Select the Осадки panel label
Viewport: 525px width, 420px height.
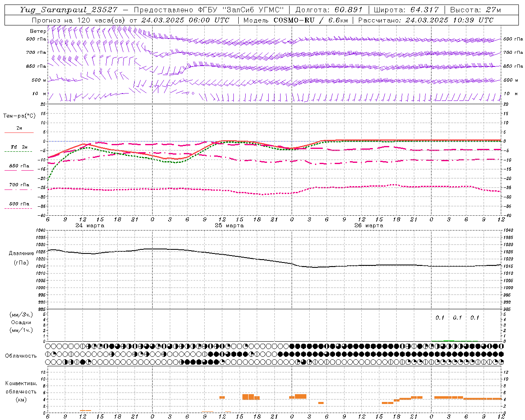click(21, 322)
